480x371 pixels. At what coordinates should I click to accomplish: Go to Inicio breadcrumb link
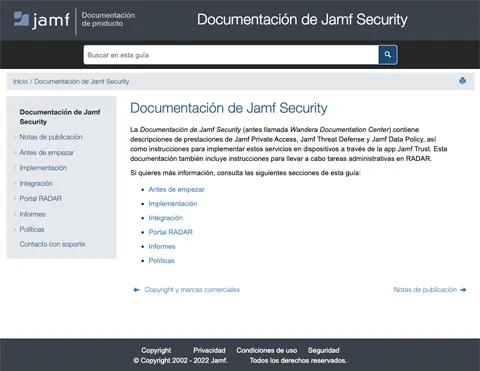click(20, 81)
